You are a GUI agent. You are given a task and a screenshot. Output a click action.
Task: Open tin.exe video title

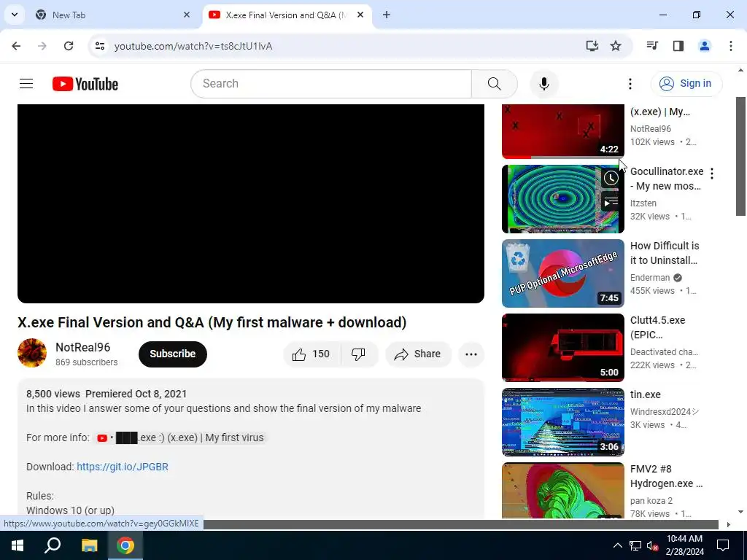click(645, 394)
